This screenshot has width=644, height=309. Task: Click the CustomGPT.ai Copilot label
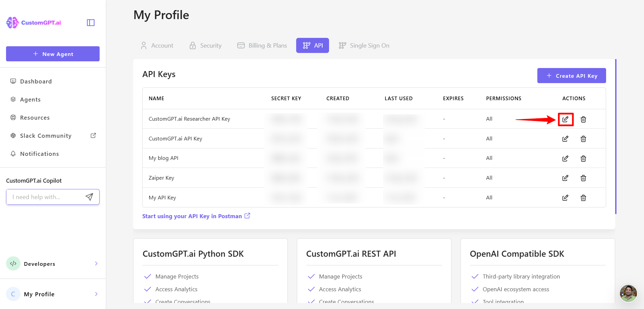[34, 181]
